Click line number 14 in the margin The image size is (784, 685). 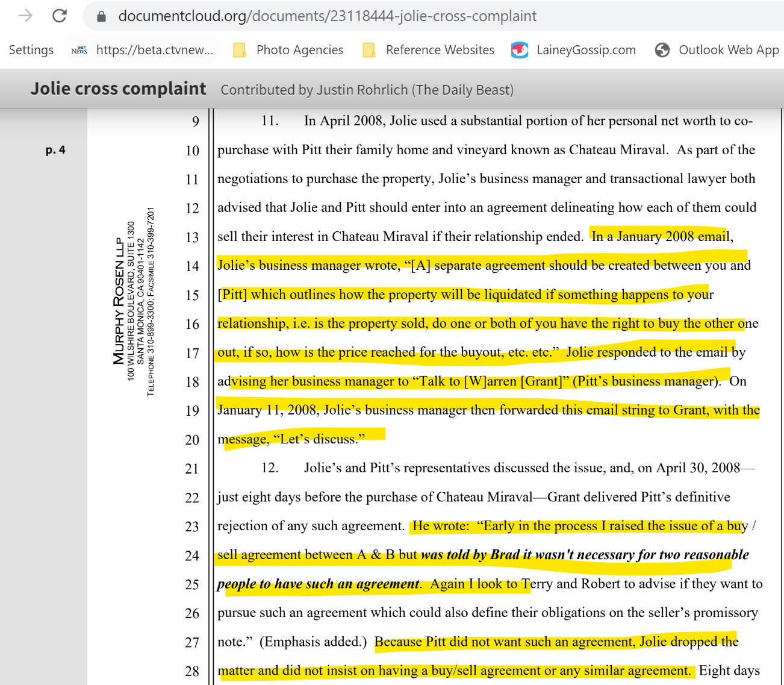[192, 266]
